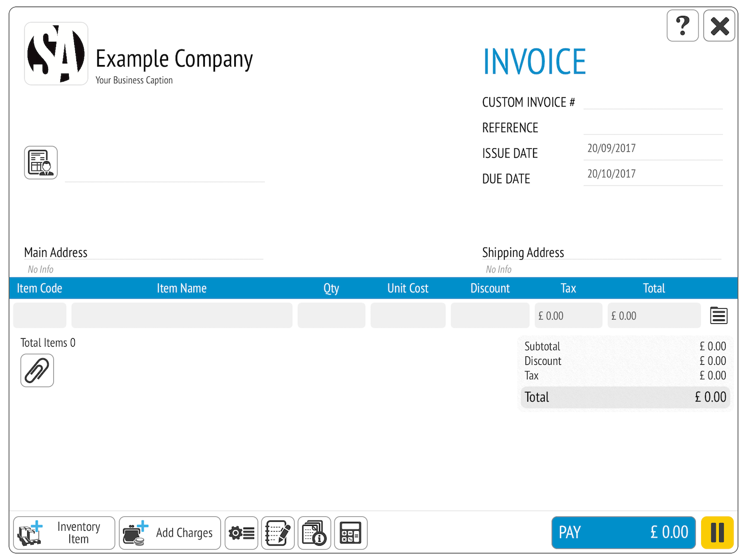
Task: Click the Unit Cost entry box
Action: 408,315
